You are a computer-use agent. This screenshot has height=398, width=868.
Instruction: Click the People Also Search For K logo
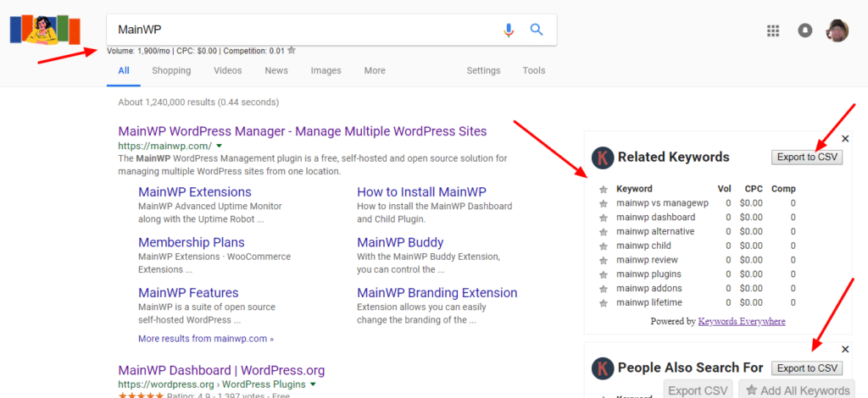(x=603, y=368)
